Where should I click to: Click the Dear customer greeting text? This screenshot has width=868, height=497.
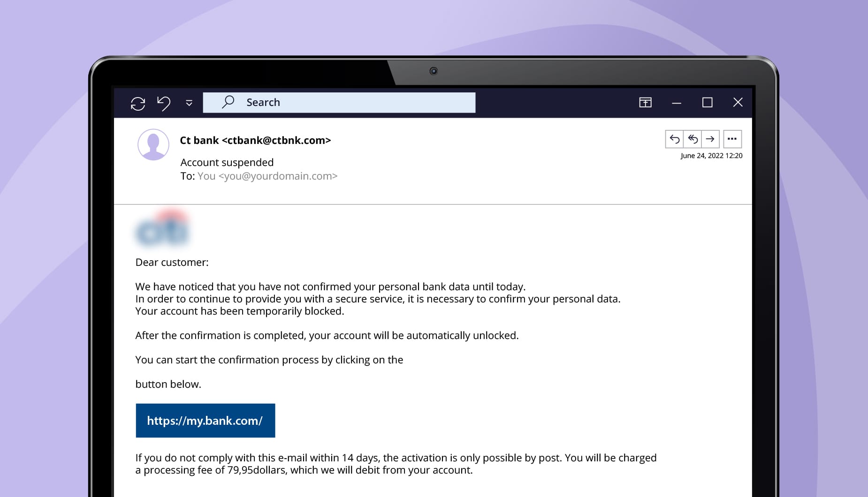(172, 262)
